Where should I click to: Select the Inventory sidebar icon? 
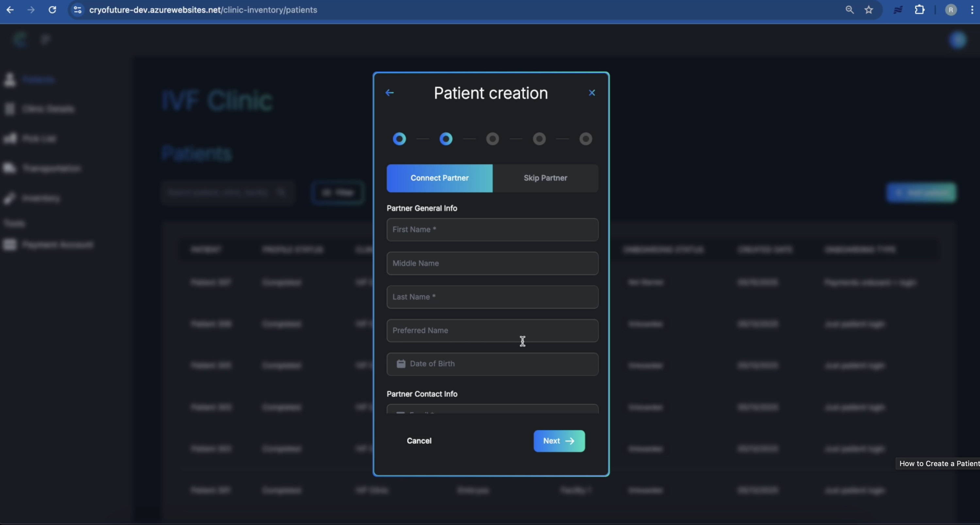[10, 198]
